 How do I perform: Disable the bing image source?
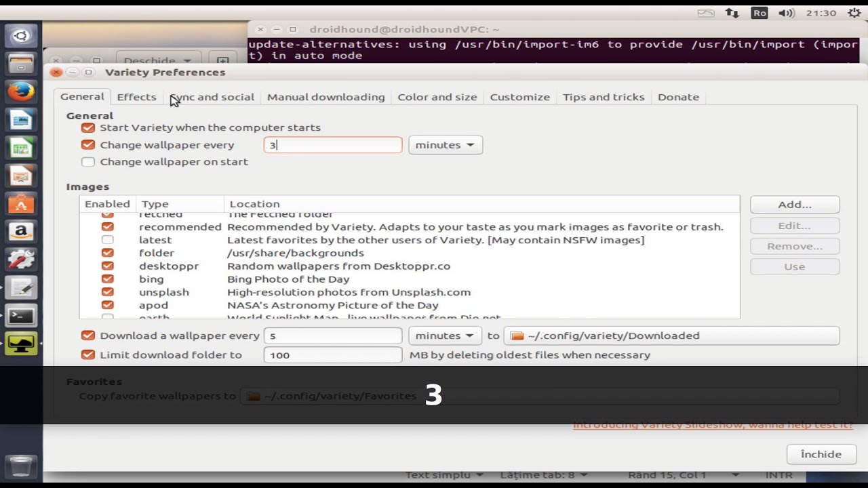(x=108, y=279)
